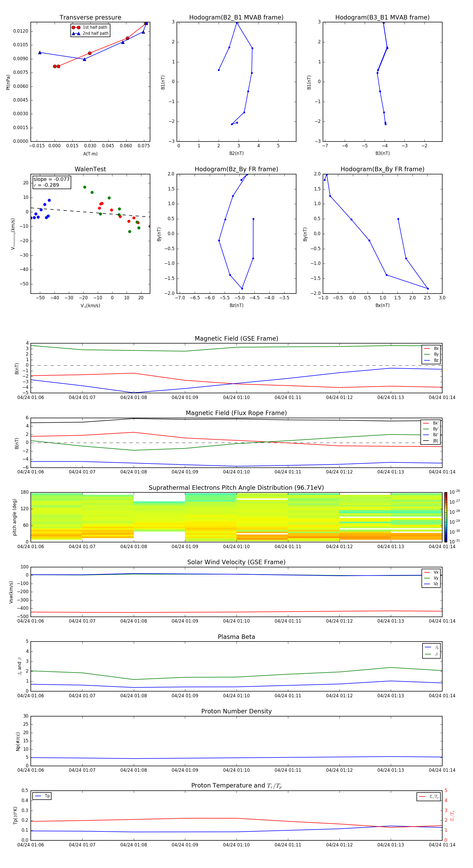Select the Vy legend entry
The width and height of the screenshot is (473, 868).
pos(431,578)
